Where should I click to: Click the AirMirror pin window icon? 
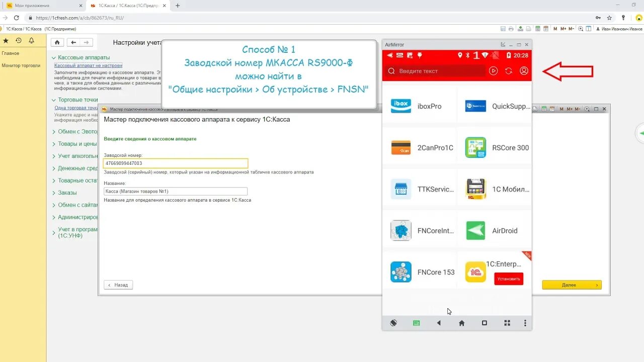[x=503, y=45]
